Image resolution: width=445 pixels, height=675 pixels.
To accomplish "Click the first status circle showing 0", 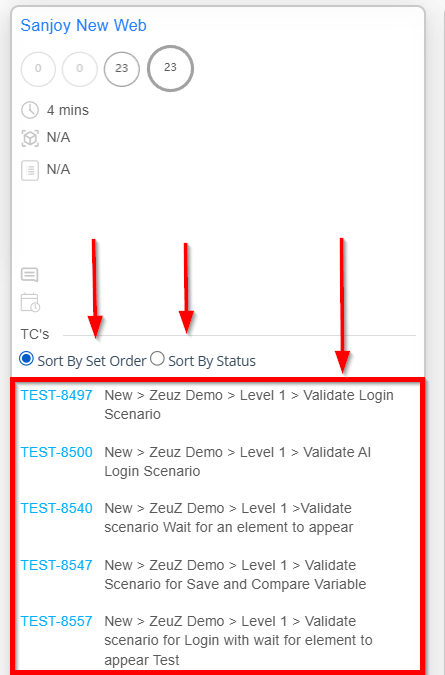I will point(38,69).
